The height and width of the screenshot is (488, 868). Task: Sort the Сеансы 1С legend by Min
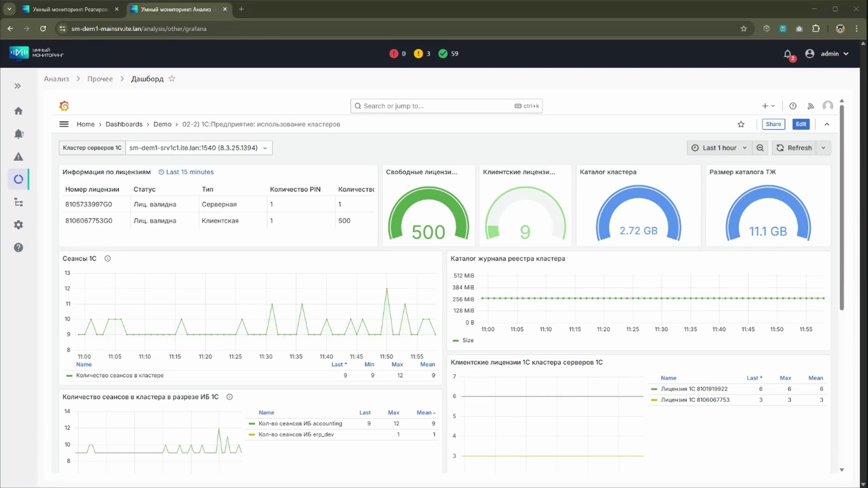(x=369, y=364)
